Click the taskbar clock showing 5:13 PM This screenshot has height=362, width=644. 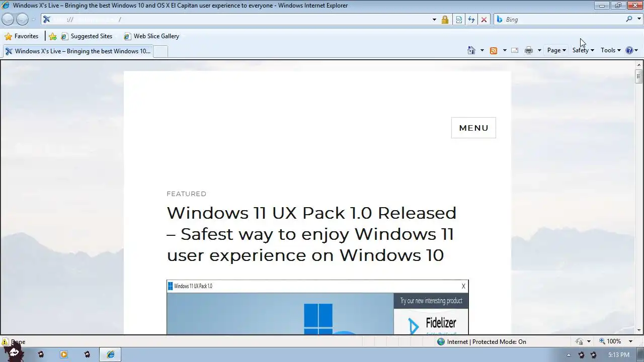[618, 355]
